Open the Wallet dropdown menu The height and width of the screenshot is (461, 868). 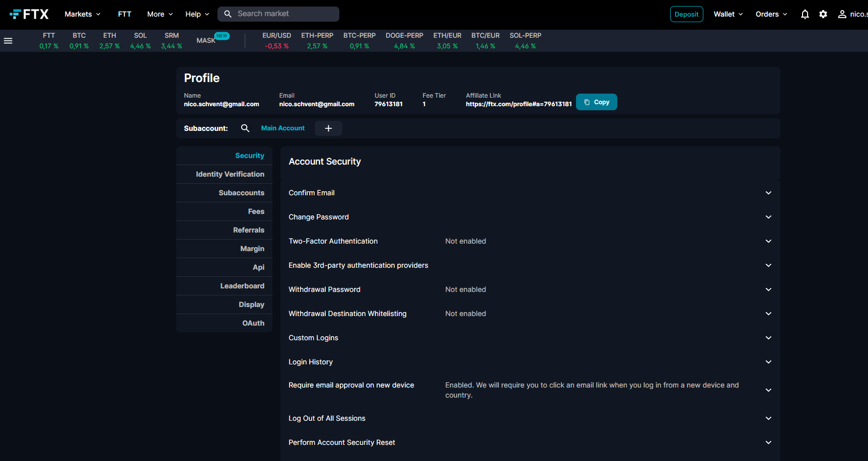(x=727, y=14)
